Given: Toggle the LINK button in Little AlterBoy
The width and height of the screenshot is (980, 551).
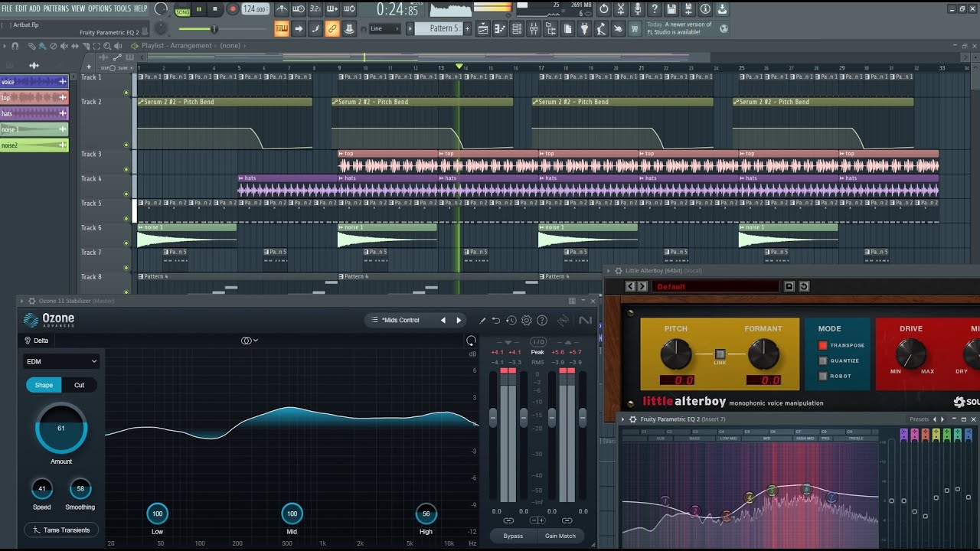Looking at the screenshot, I should 720,354.
